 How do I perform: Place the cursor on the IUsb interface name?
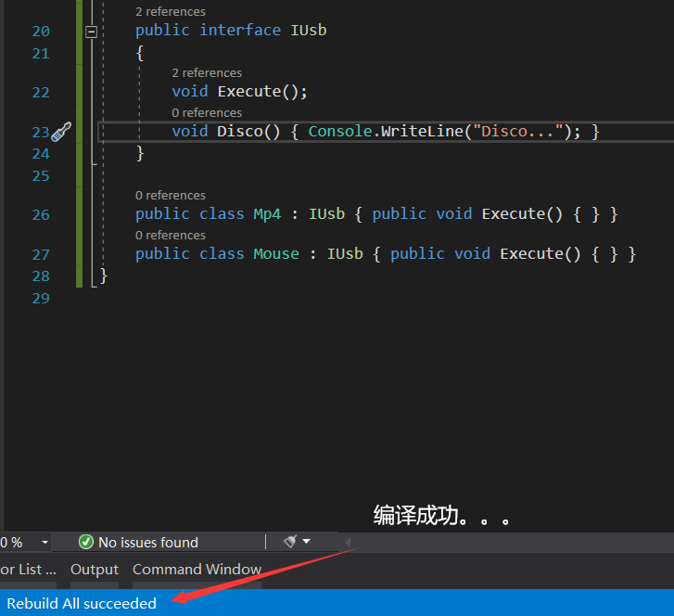[x=308, y=31]
